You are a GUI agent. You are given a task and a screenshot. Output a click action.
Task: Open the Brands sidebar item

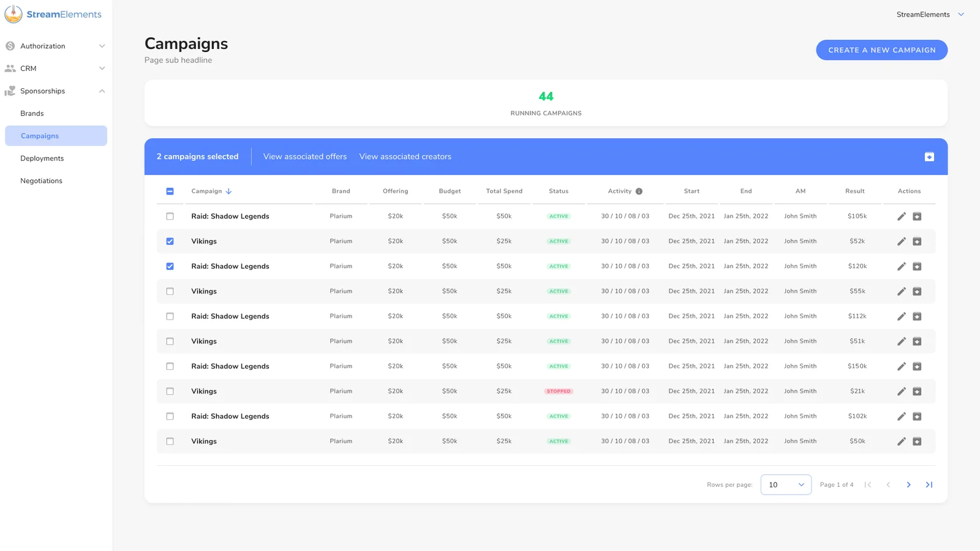[x=56, y=113]
